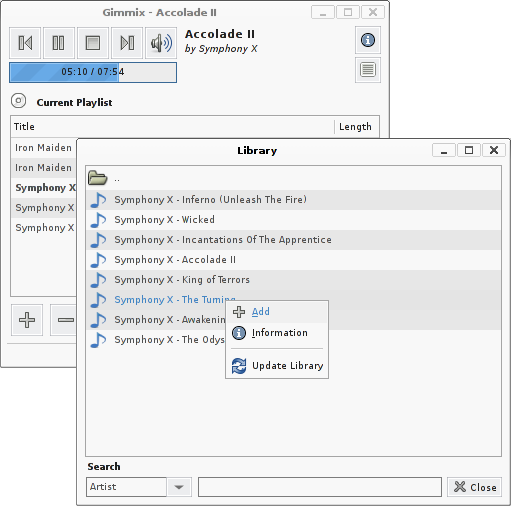Close the Library window via title bar X
The width and height of the screenshot is (511, 506).
(494, 150)
